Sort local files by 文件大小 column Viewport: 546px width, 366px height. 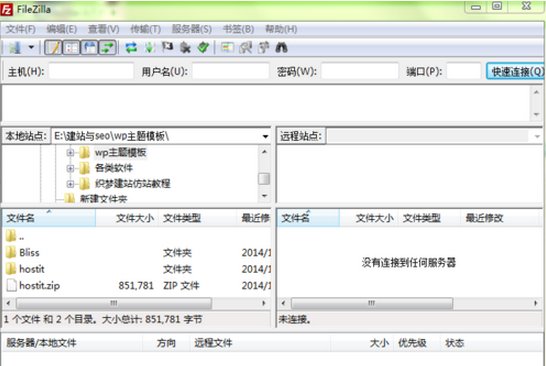(x=127, y=218)
